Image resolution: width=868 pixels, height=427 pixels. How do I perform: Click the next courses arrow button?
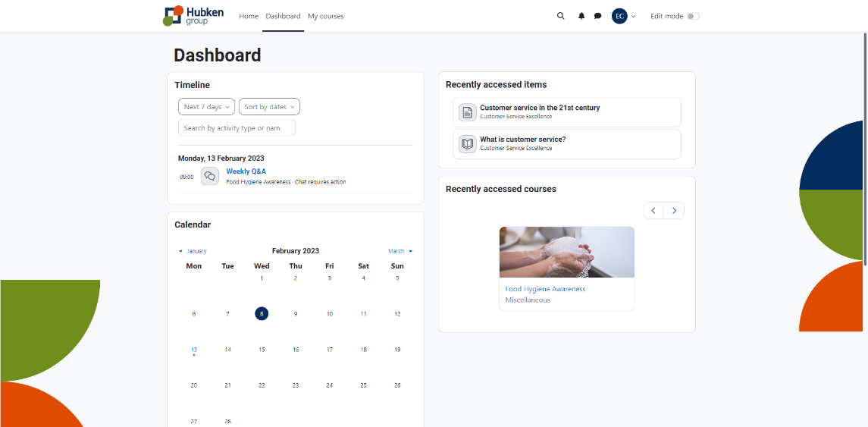click(674, 211)
